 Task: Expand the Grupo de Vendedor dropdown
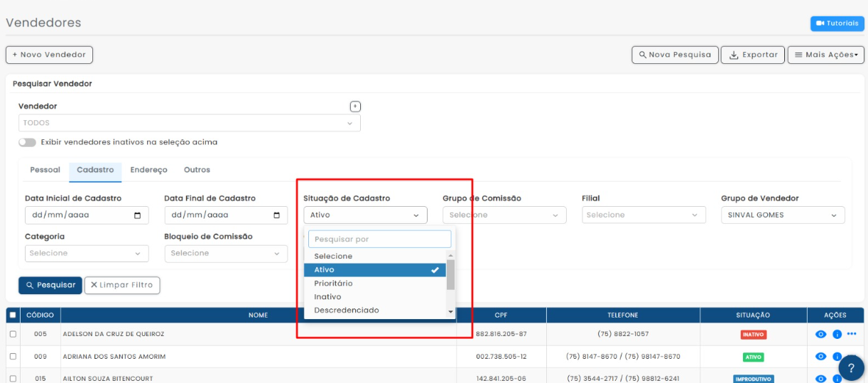tap(782, 215)
